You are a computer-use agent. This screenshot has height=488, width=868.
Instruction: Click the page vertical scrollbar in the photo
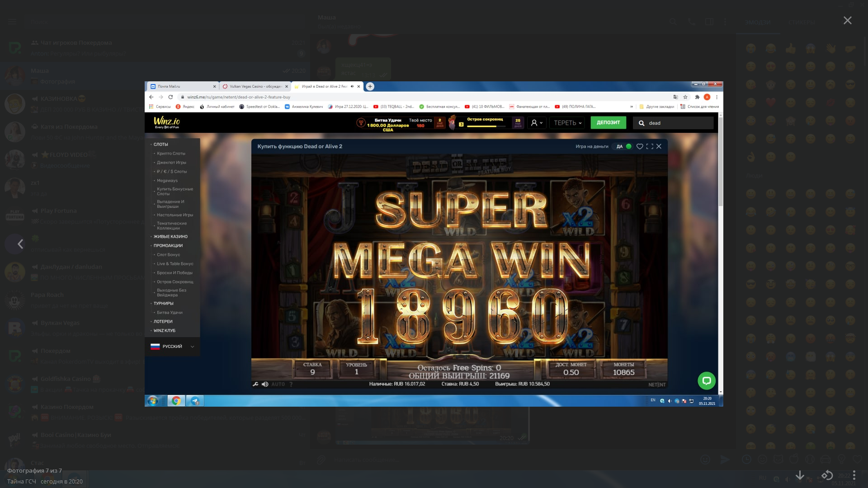tap(721, 162)
